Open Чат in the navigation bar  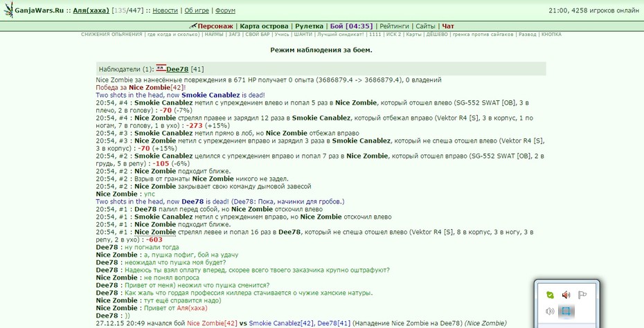(448, 26)
